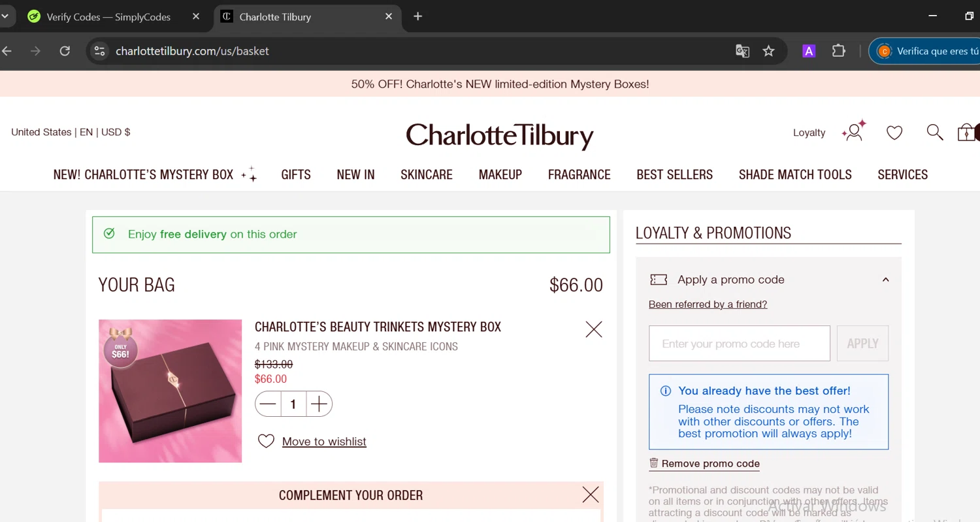Open the purple A extension icon
The width and height of the screenshot is (980, 522).
tap(809, 51)
